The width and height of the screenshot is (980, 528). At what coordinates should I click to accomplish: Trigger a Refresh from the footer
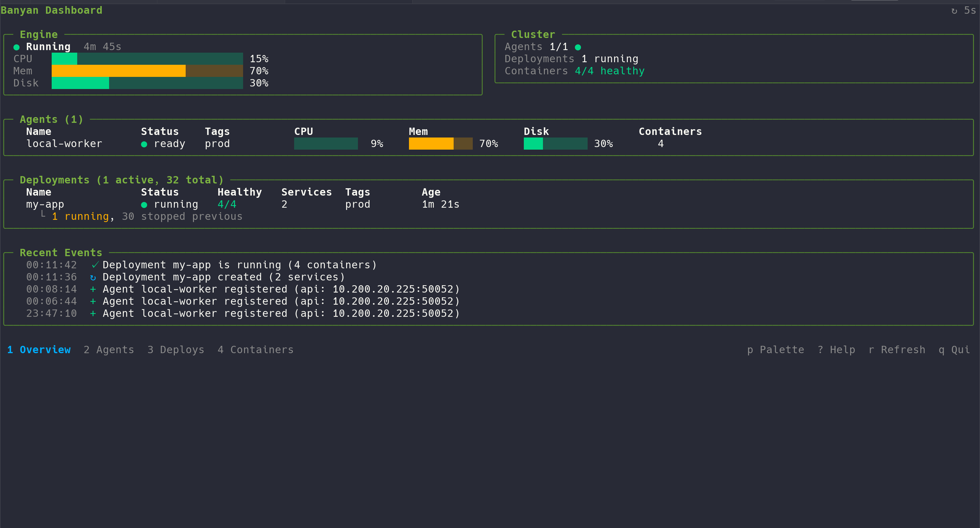tap(897, 349)
